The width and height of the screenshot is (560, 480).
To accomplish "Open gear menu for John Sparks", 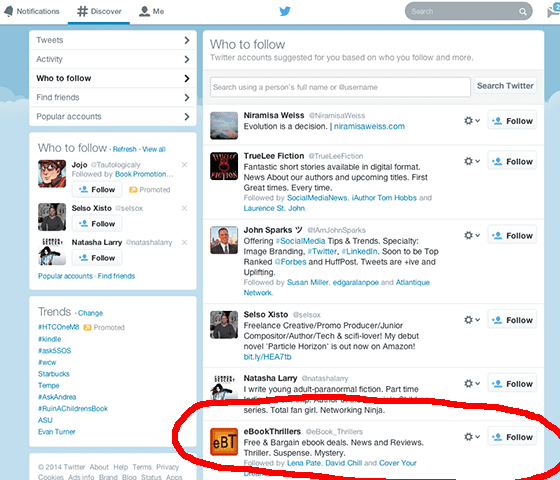I will (472, 235).
